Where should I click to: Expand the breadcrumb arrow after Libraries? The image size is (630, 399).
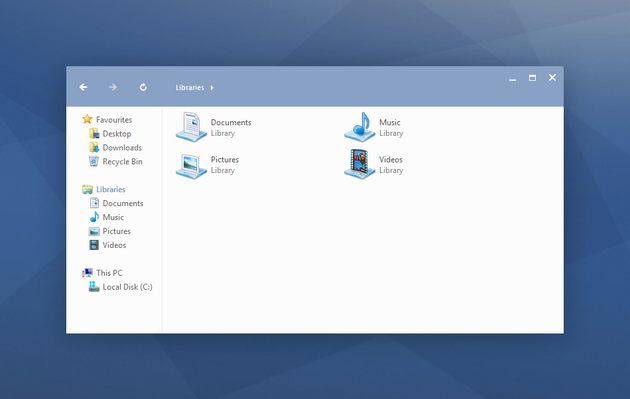[212, 88]
